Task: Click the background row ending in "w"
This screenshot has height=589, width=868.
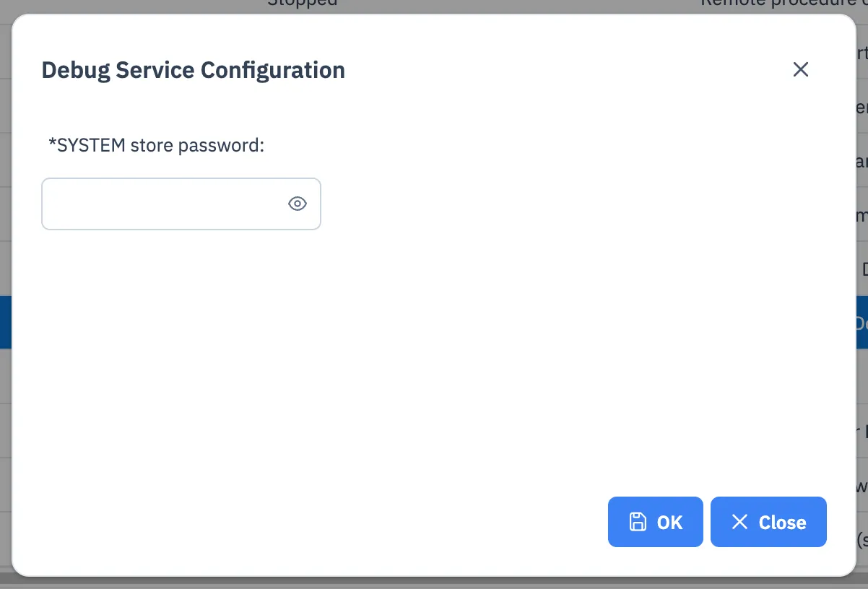Action: point(862,485)
